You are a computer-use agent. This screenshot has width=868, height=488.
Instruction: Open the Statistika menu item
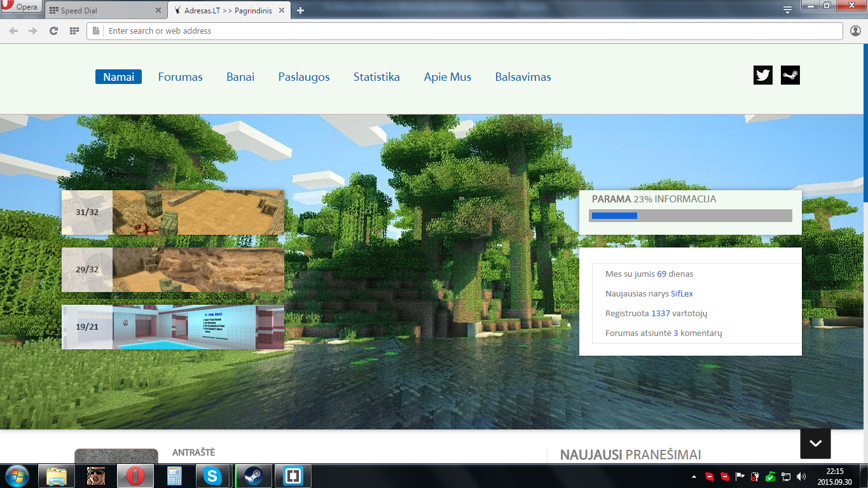[376, 77]
